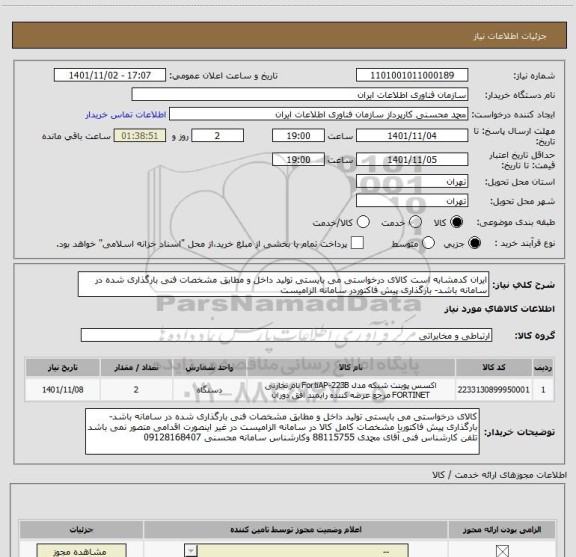Select the خدمت radio button
This screenshot has width=576, height=557.
pos(415,222)
